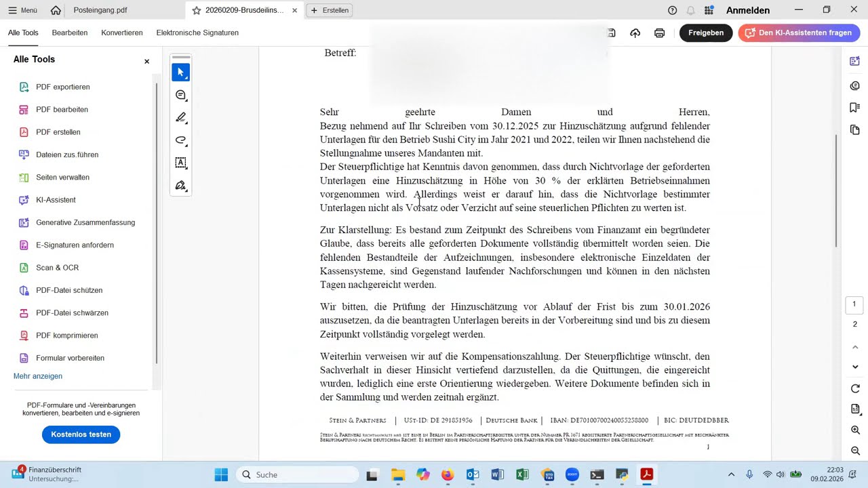This screenshot has width=868, height=488.
Task: Open the copy pages panel icon
Action: point(854,129)
